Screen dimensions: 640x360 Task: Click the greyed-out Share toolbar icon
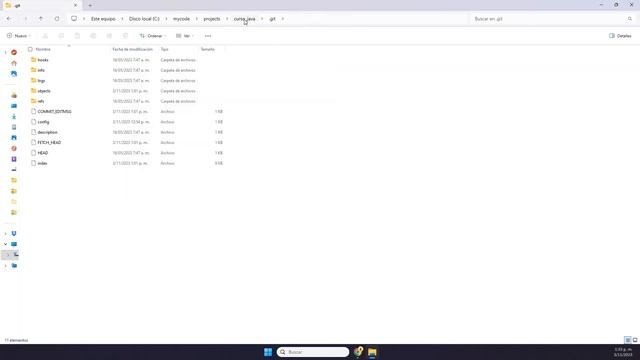pos(109,36)
